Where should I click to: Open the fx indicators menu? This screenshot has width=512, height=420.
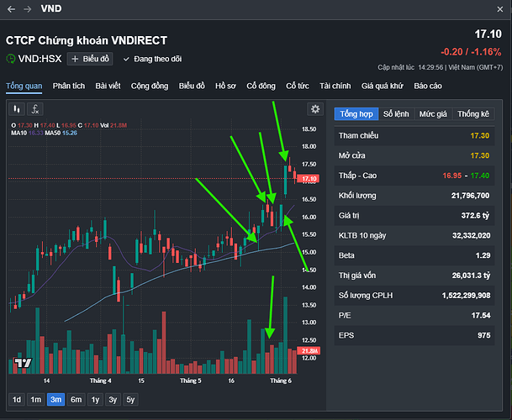coord(35,109)
